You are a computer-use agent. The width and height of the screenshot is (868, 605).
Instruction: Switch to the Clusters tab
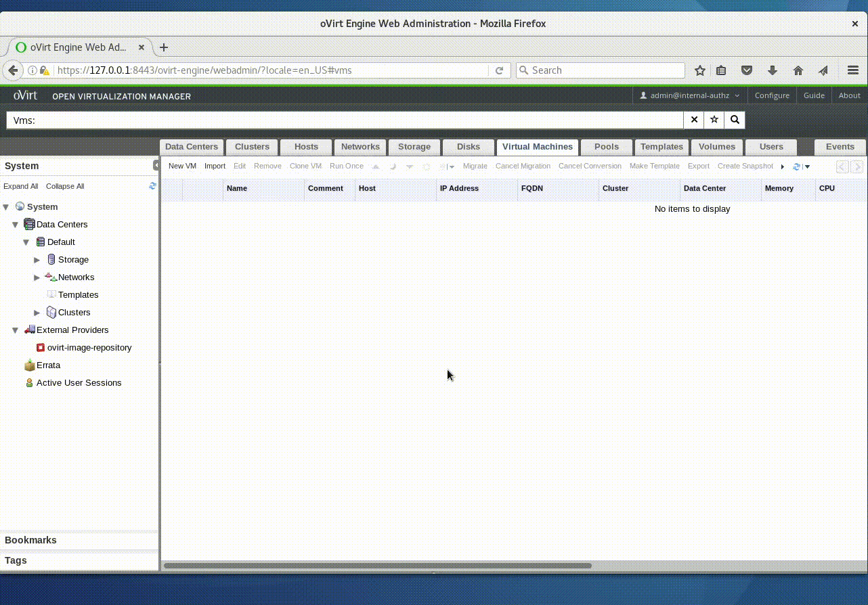(252, 147)
